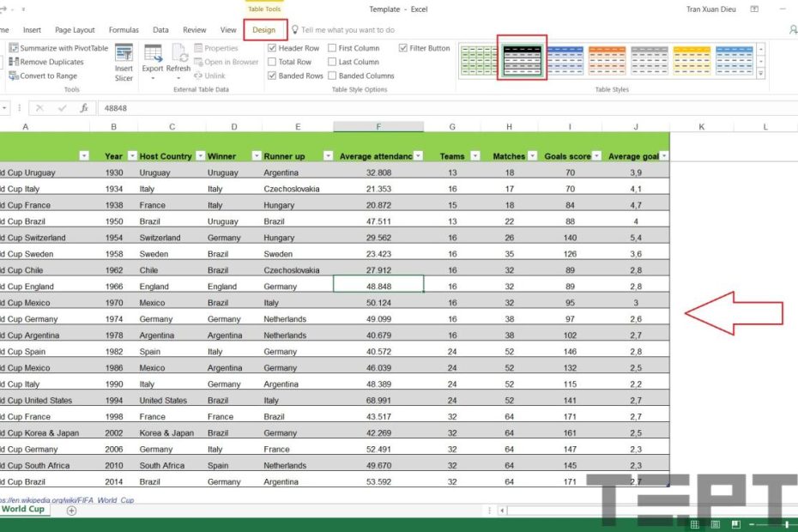This screenshot has height=532, width=798.
Task: Apply the green table style
Action: pos(479,59)
